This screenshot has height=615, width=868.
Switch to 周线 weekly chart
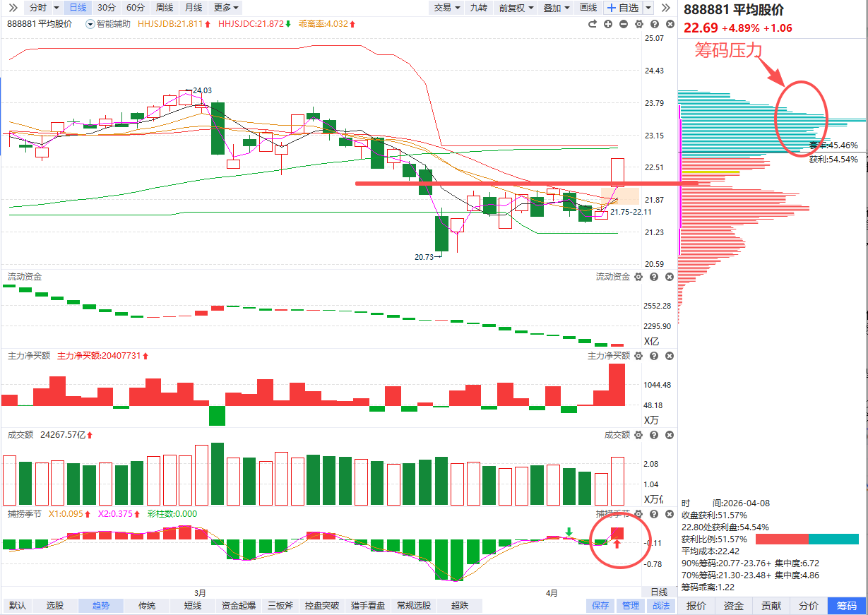[164, 8]
